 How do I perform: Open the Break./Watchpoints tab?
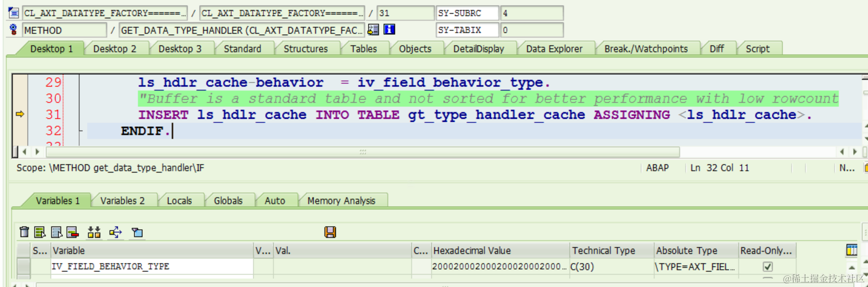click(x=646, y=49)
